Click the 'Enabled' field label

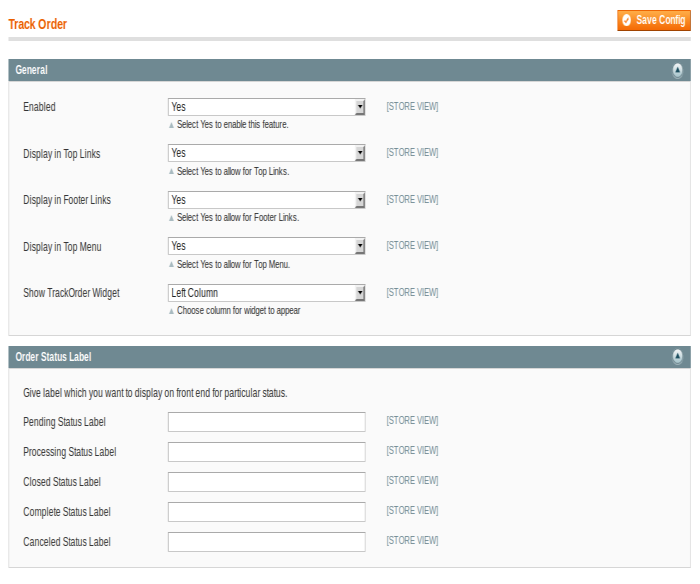pos(39,107)
